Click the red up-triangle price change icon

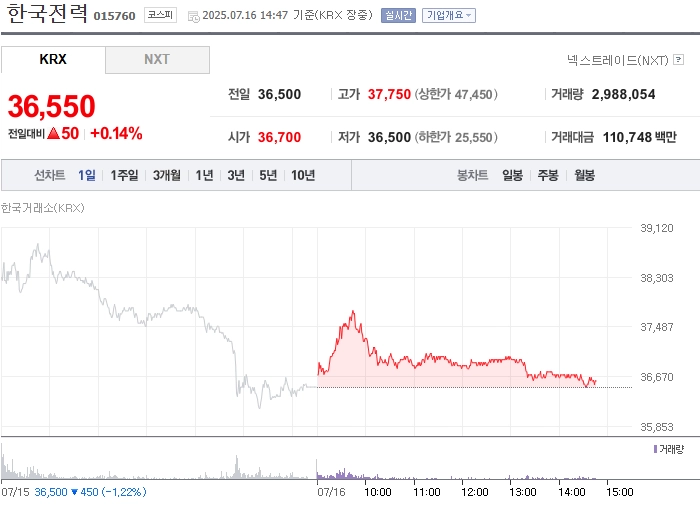click(x=53, y=133)
